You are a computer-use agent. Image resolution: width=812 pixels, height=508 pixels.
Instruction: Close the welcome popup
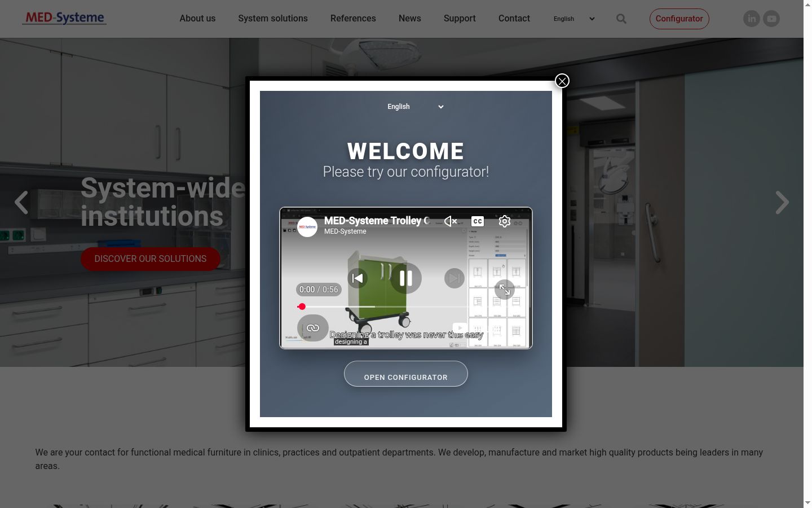[x=562, y=81]
